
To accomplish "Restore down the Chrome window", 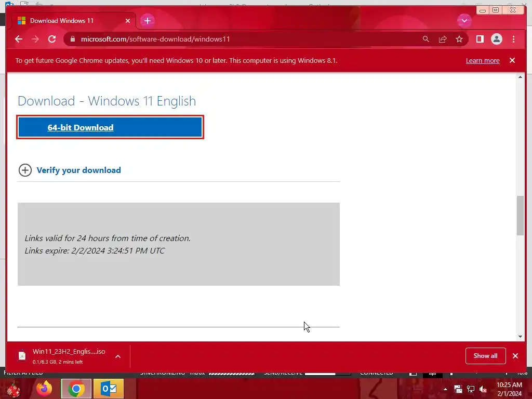I will [x=496, y=10].
